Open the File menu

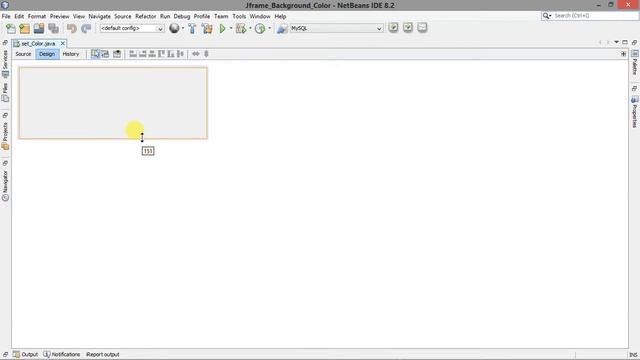pos(6,16)
